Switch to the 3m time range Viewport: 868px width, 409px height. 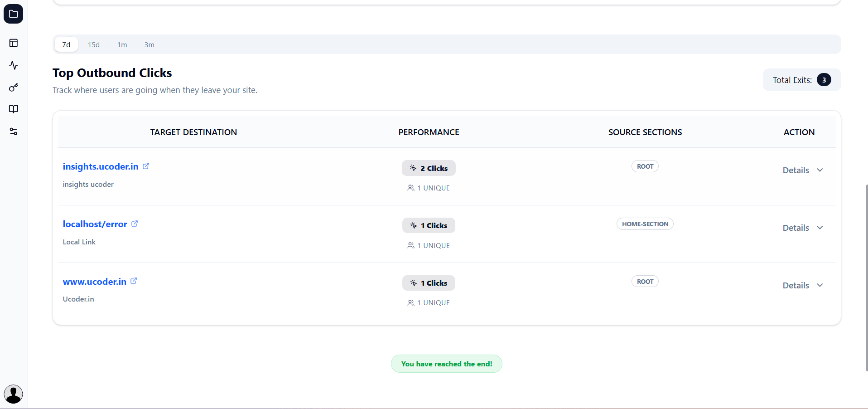(x=149, y=44)
